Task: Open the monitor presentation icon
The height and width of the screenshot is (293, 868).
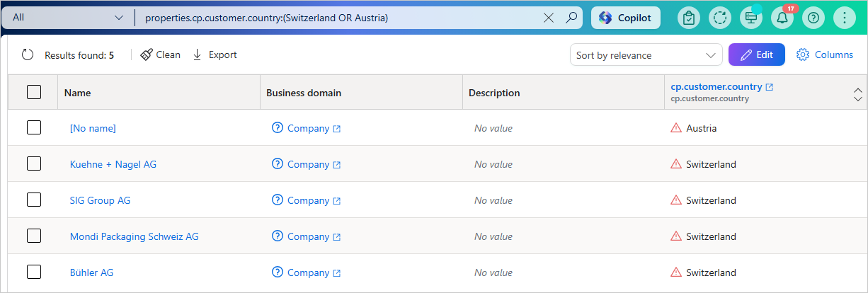Action: pos(750,18)
